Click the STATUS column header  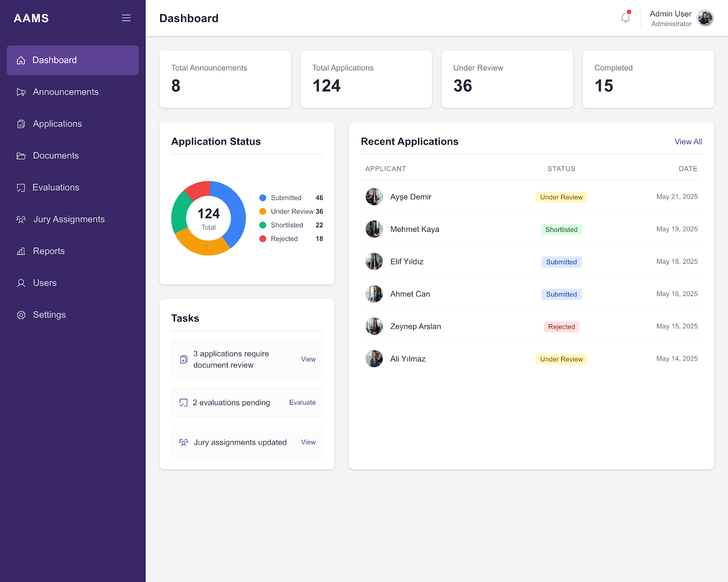pyautogui.click(x=561, y=169)
